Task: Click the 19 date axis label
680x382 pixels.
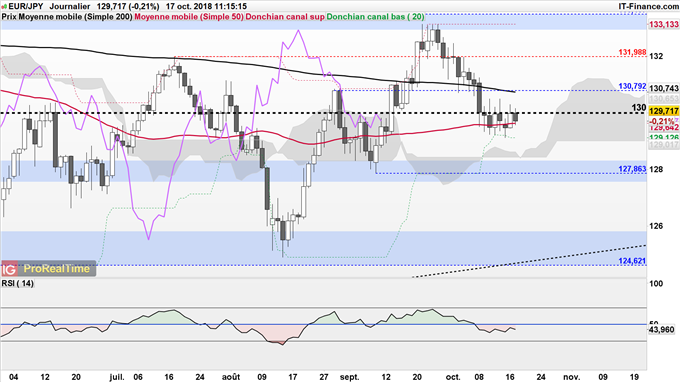Action: (634, 377)
